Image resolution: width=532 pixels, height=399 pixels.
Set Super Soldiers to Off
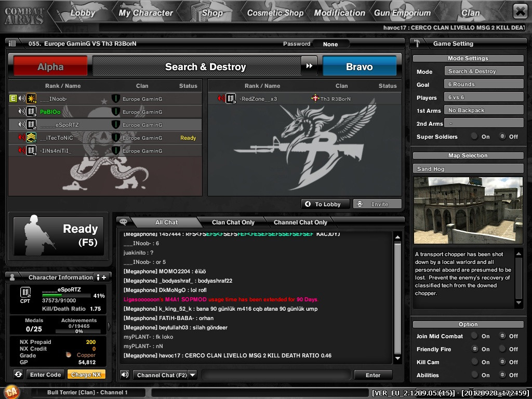(x=502, y=137)
